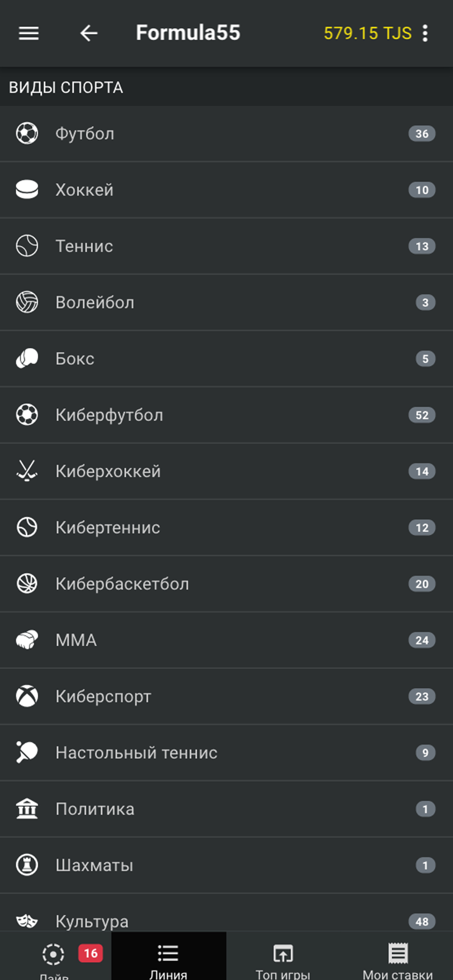Tap the back arrow

pyautogui.click(x=89, y=33)
